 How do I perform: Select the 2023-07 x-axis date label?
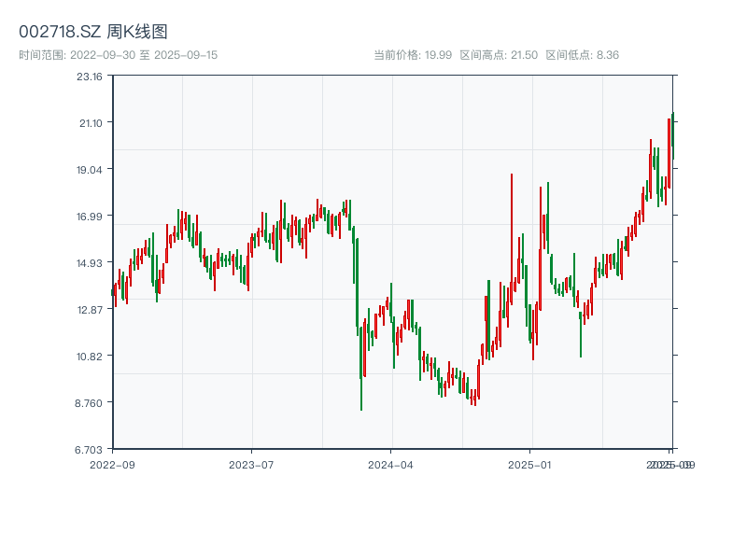click(252, 464)
